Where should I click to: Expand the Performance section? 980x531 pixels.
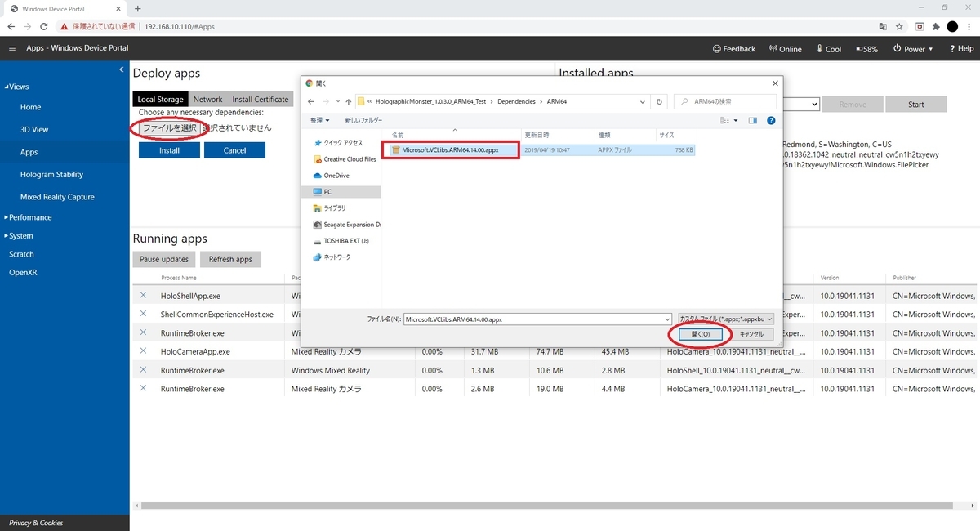point(29,217)
